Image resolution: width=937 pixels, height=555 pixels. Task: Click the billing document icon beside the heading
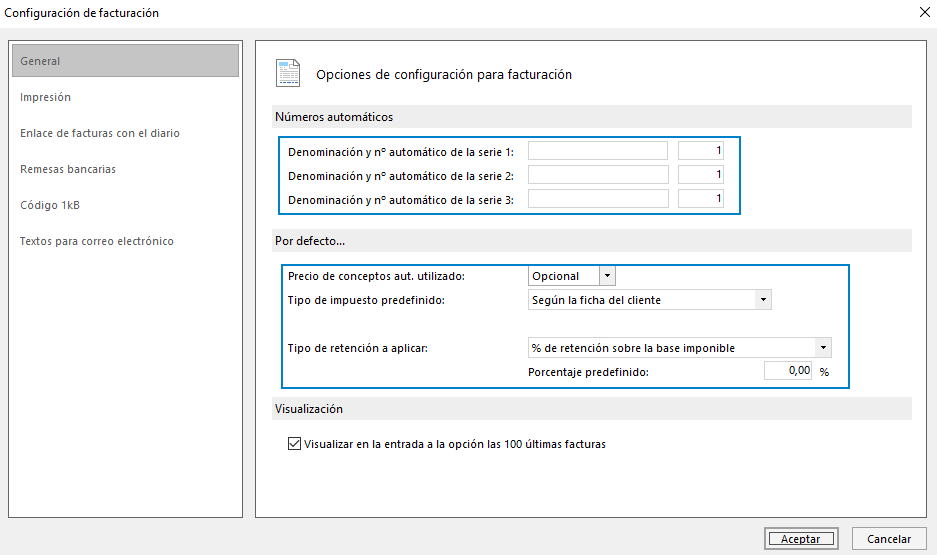pos(288,73)
